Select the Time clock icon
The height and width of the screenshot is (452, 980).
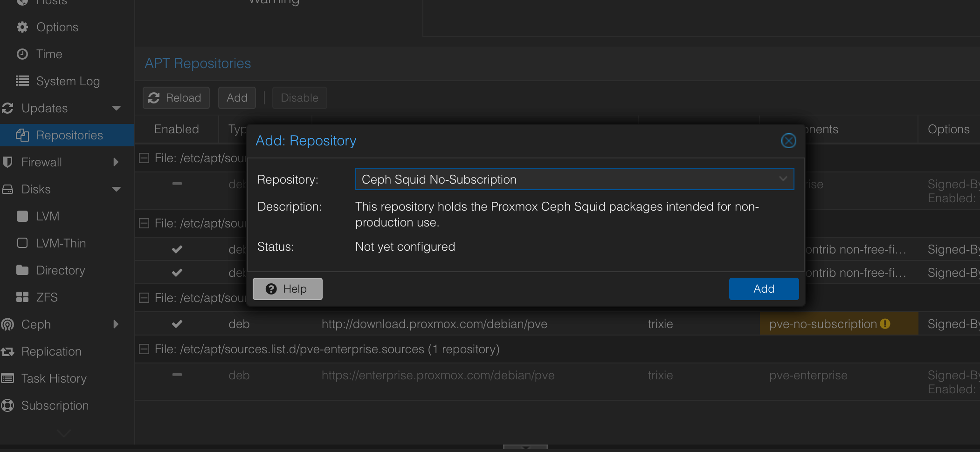(x=23, y=54)
